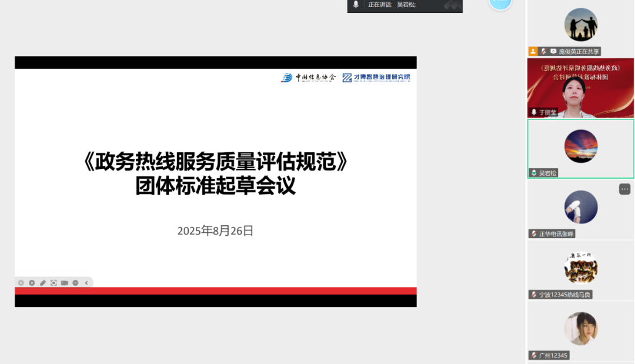The width and height of the screenshot is (635, 364).
Task: Click muted microphone icon for 庞俊英
Action: point(543,51)
